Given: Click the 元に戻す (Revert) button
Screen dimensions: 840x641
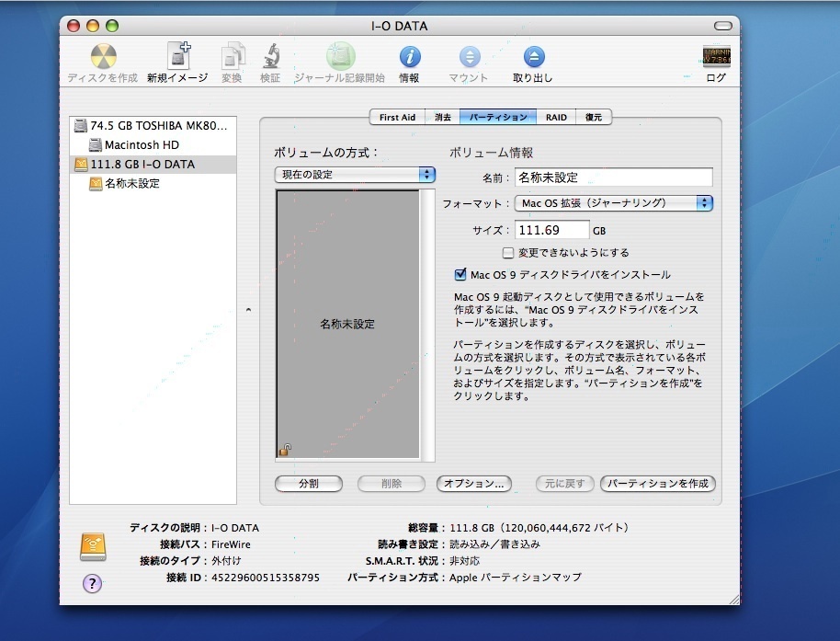Looking at the screenshot, I should [x=564, y=484].
